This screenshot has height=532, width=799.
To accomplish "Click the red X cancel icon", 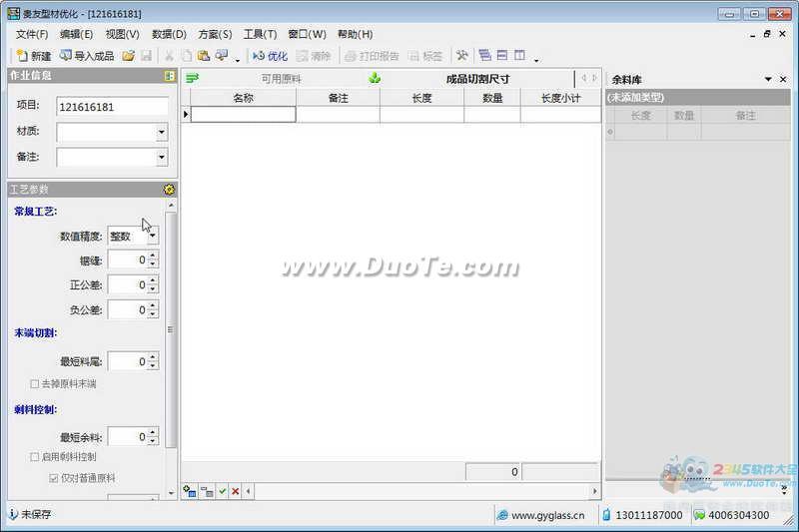I will coord(235,491).
